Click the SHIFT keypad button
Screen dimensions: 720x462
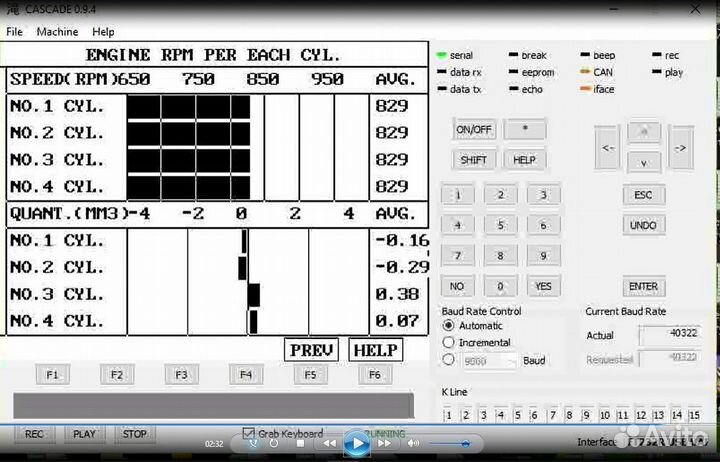474,160
